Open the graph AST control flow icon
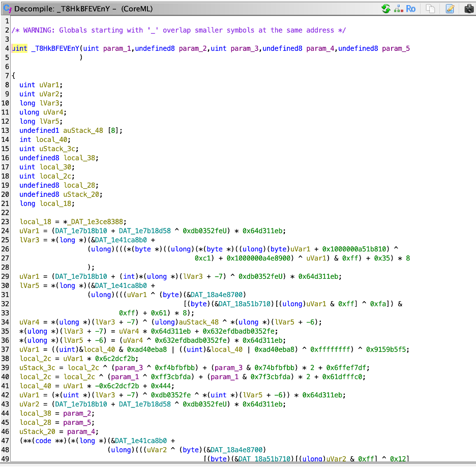 [x=398, y=9]
